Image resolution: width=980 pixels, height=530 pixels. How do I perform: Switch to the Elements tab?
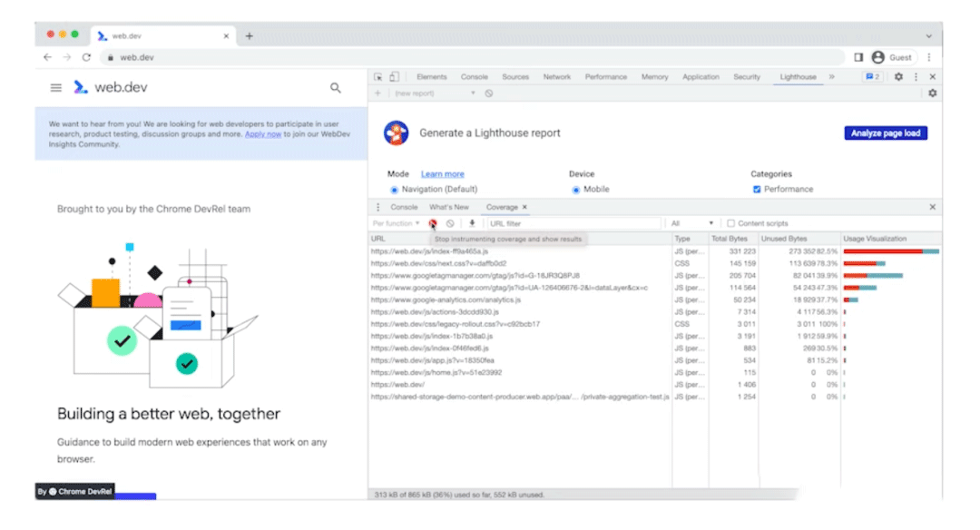pos(432,77)
